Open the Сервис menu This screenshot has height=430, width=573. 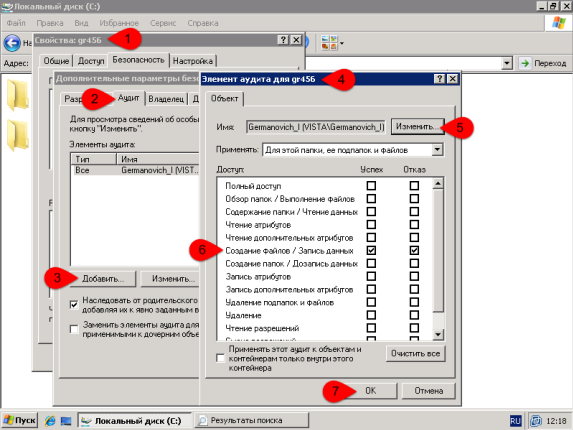(163, 23)
